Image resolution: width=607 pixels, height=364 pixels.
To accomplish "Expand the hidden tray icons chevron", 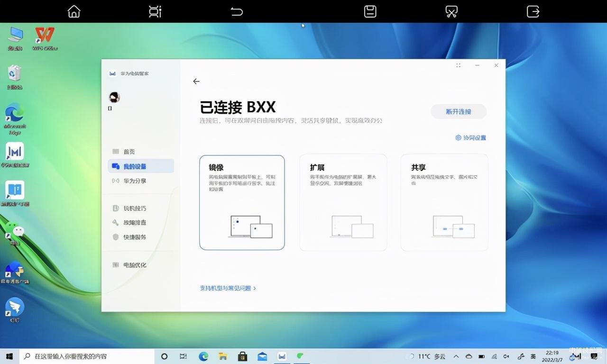I will point(456,356).
